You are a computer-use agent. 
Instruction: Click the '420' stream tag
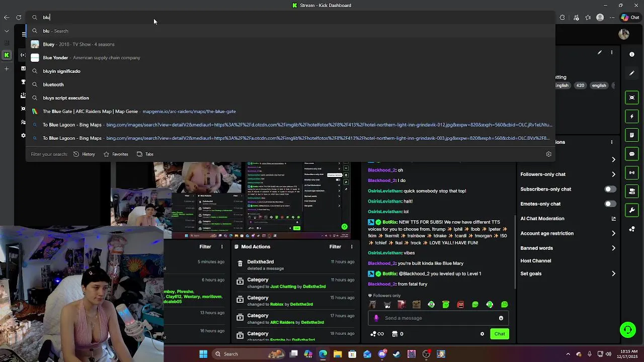(x=580, y=85)
